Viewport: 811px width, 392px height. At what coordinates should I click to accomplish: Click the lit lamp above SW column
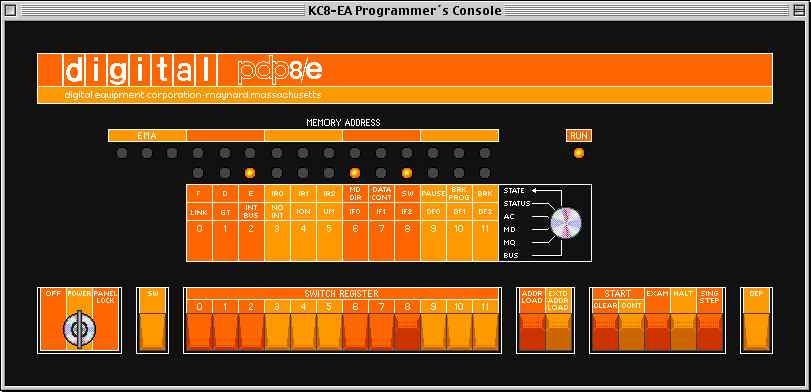407,173
